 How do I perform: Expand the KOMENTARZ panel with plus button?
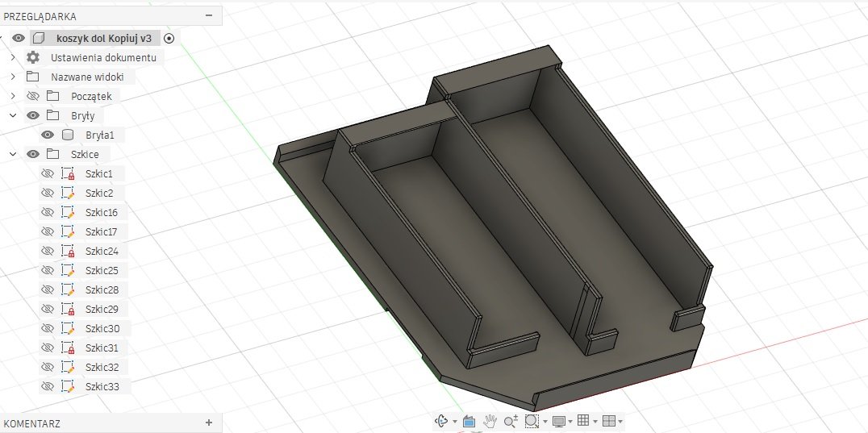(209, 423)
